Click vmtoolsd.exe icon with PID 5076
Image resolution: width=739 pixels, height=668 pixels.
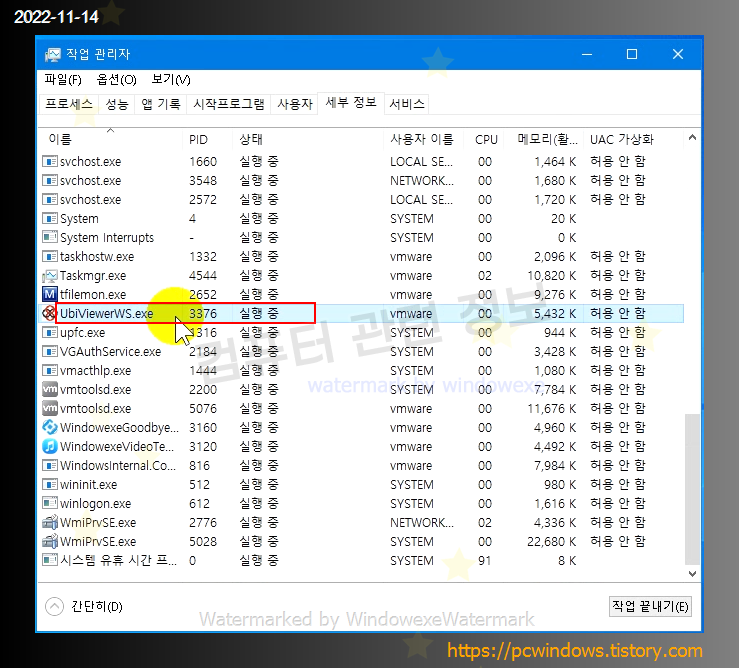click(x=49, y=408)
